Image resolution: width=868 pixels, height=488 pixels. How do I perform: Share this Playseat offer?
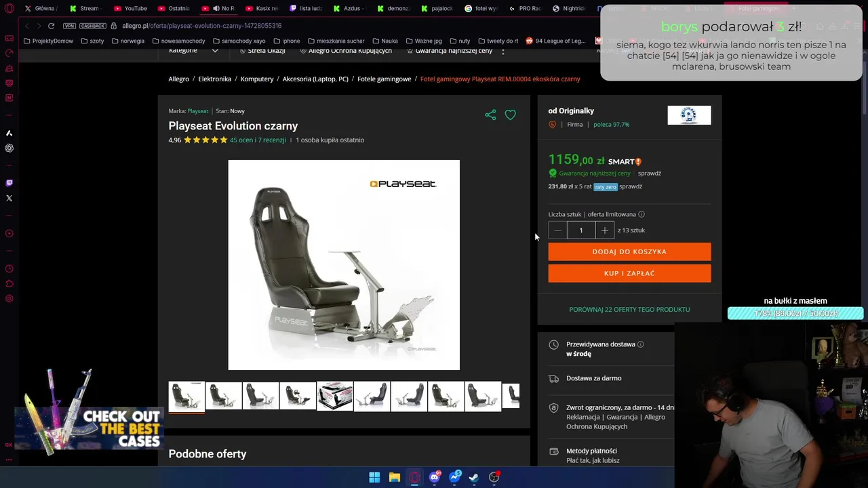[490, 115]
